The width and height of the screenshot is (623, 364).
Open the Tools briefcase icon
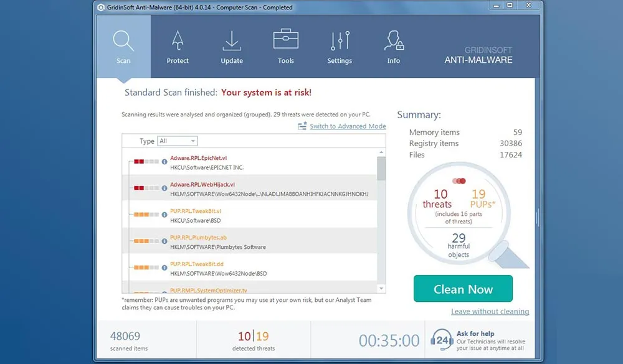(285, 39)
